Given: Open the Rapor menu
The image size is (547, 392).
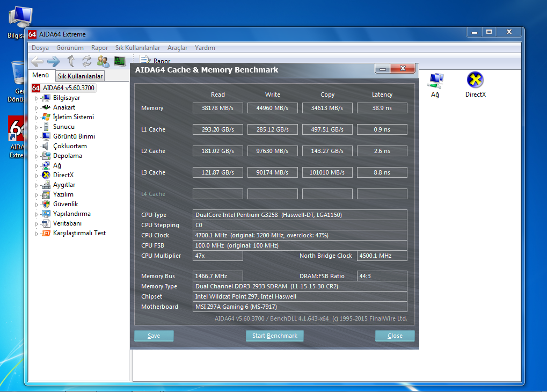Looking at the screenshot, I should pos(99,48).
